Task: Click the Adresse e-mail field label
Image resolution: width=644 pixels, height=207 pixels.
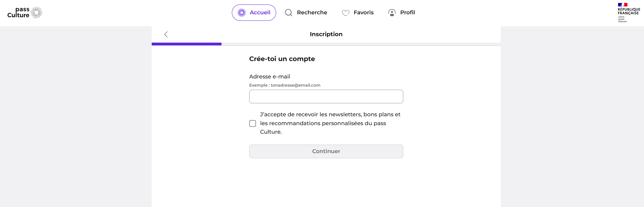Action: tap(270, 77)
